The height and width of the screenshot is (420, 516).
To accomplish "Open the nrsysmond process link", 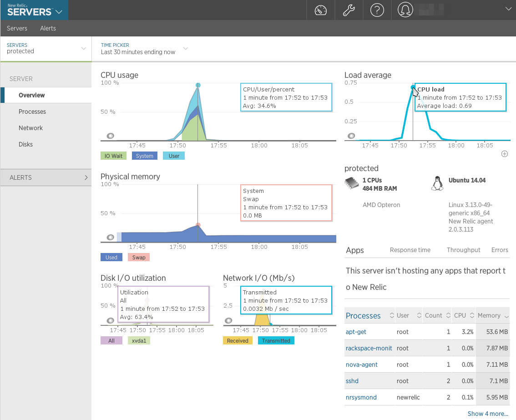I will tap(361, 398).
